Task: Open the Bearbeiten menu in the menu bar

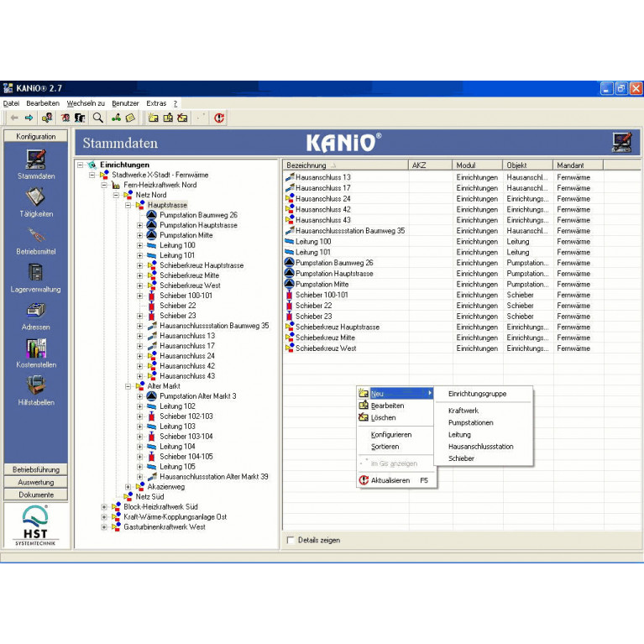Action: (x=43, y=103)
